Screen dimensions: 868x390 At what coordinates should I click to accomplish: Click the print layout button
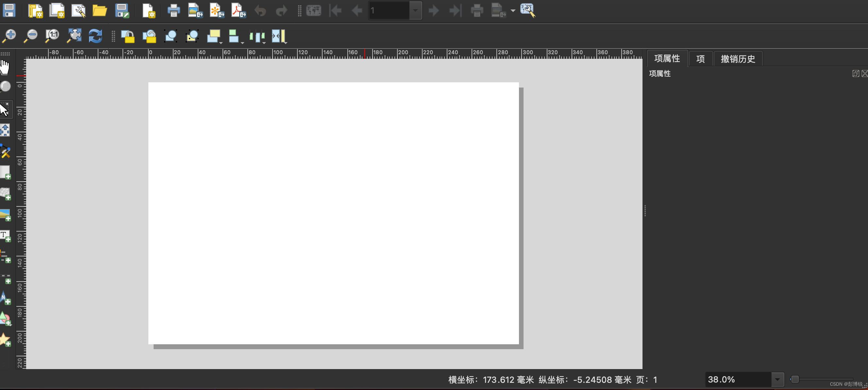coord(174,10)
